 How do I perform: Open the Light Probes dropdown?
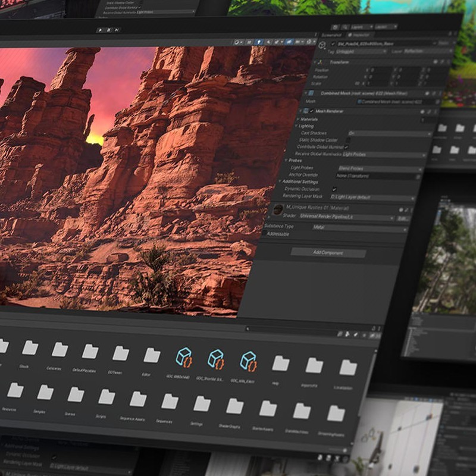(380, 168)
